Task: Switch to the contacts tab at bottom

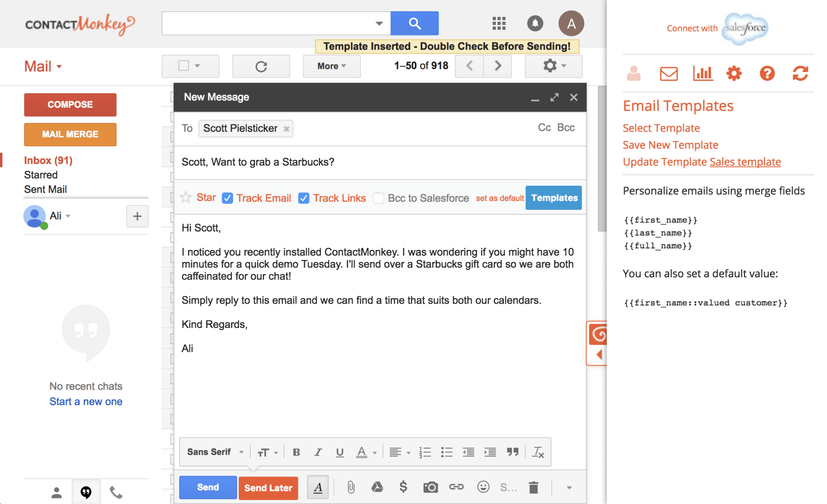Action: (x=57, y=492)
